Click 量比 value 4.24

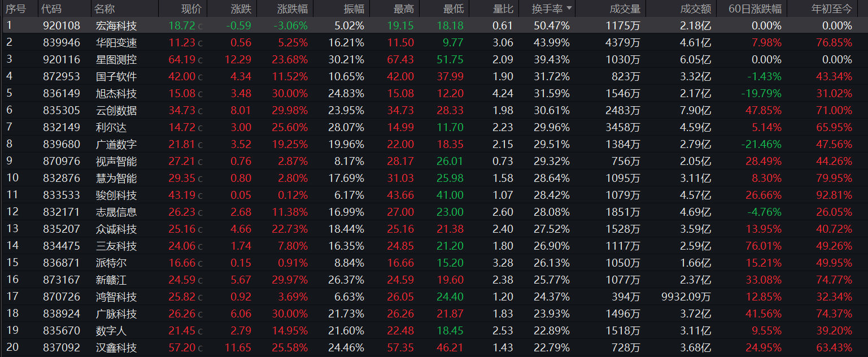(503, 93)
